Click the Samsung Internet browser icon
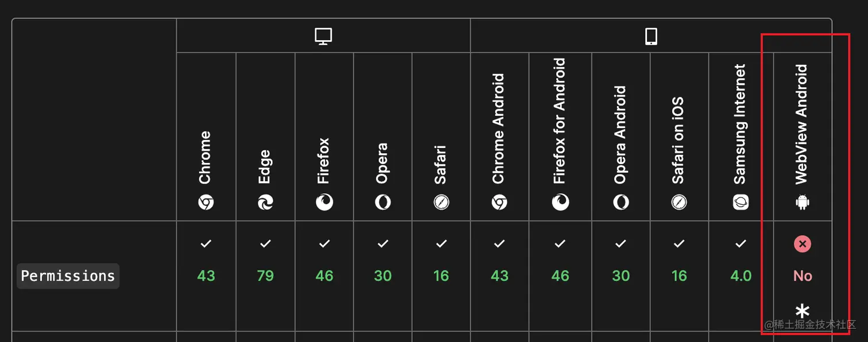The width and height of the screenshot is (868, 342). point(741,202)
